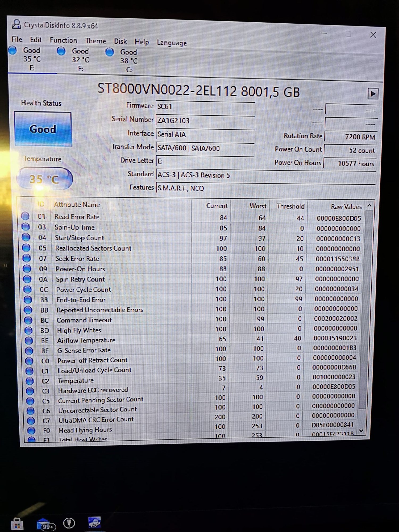
Task: Click the Attribute Name column header
Action: point(77,205)
